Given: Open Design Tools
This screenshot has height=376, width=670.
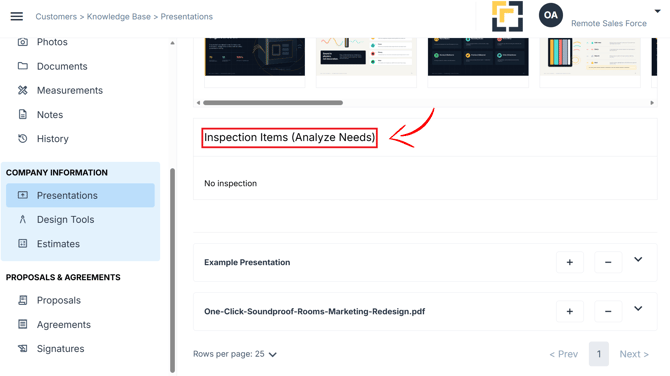Looking at the screenshot, I should [65, 219].
